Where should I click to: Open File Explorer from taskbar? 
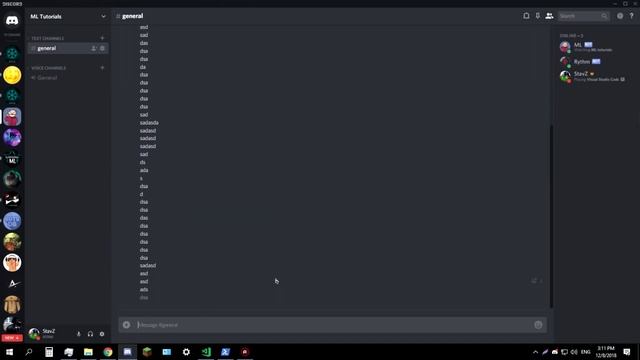(x=88, y=352)
